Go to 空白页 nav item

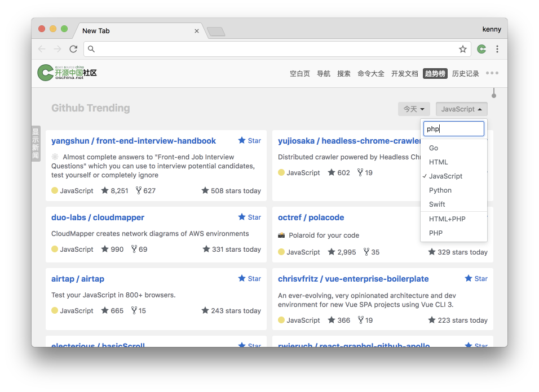300,73
